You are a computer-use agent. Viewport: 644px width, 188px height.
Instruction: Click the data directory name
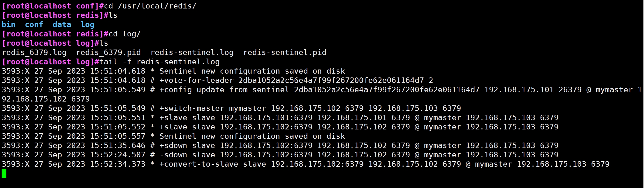pyautogui.click(x=62, y=25)
